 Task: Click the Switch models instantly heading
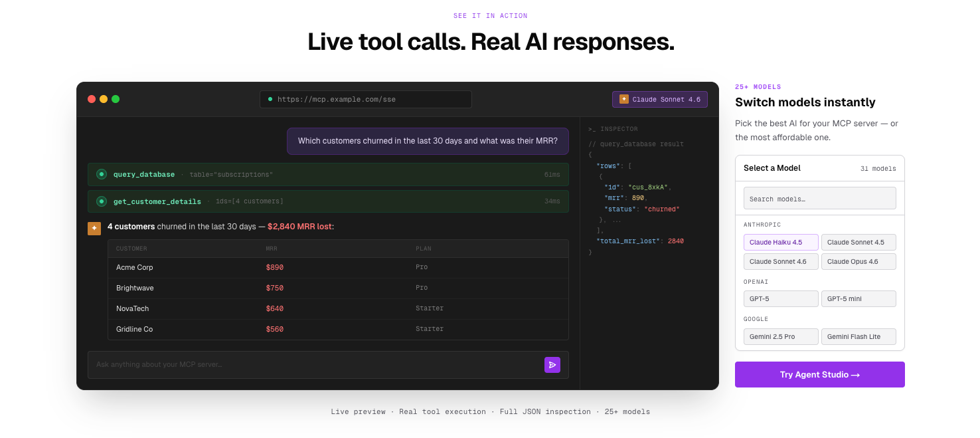(805, 102)
